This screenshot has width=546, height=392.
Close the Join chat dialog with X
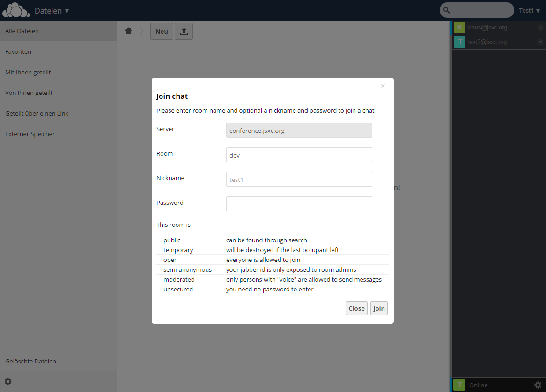click(383, 86)
